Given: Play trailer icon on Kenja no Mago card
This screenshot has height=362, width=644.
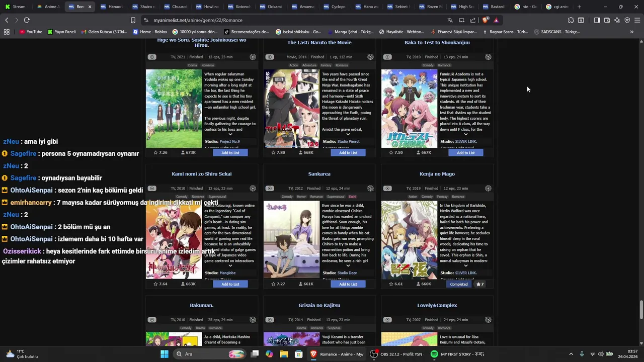Looking at the screenshot, I should (x=387, y=189).
